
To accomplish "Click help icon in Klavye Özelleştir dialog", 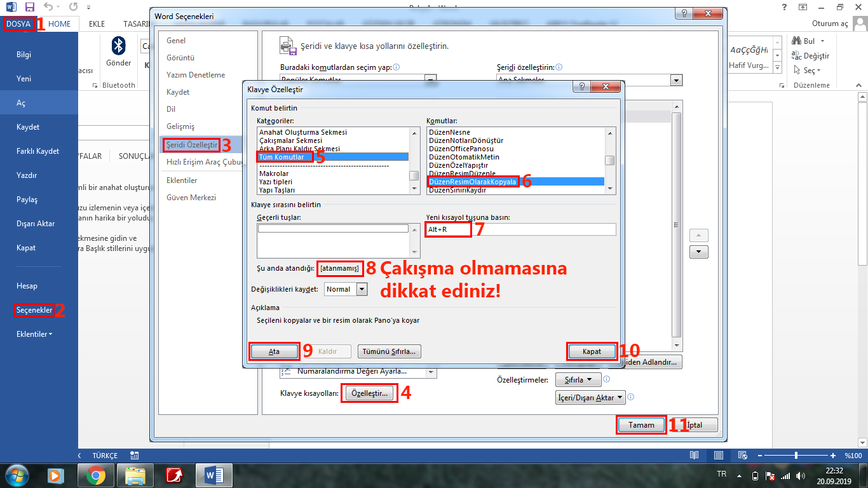I will [582, 86].
